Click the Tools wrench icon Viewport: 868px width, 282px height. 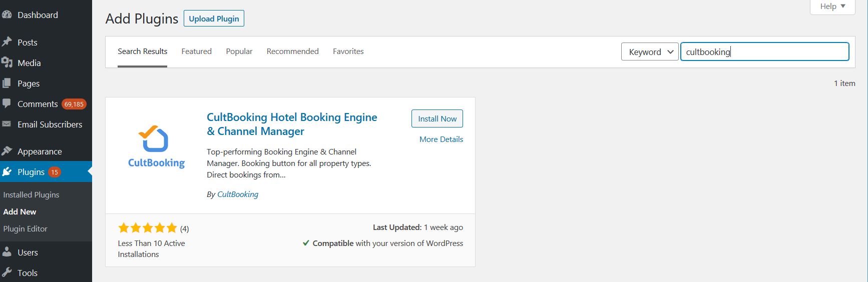click(7, 272)
